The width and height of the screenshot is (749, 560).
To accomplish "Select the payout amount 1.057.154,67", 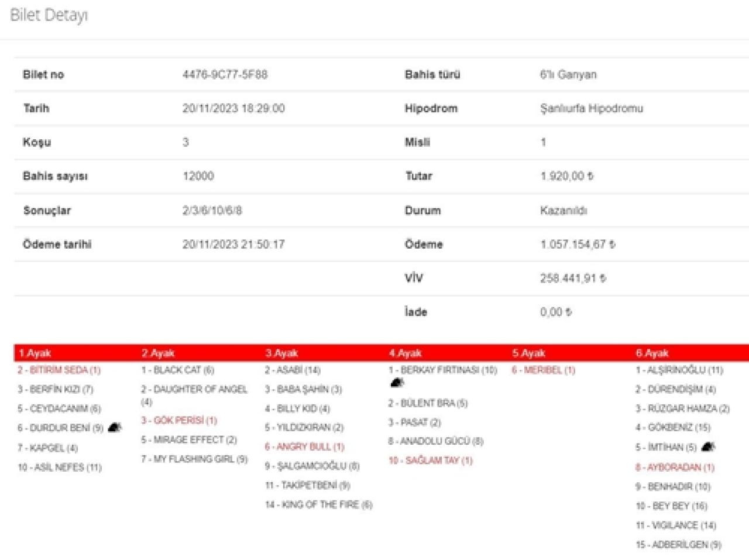I will coord(577,244).
